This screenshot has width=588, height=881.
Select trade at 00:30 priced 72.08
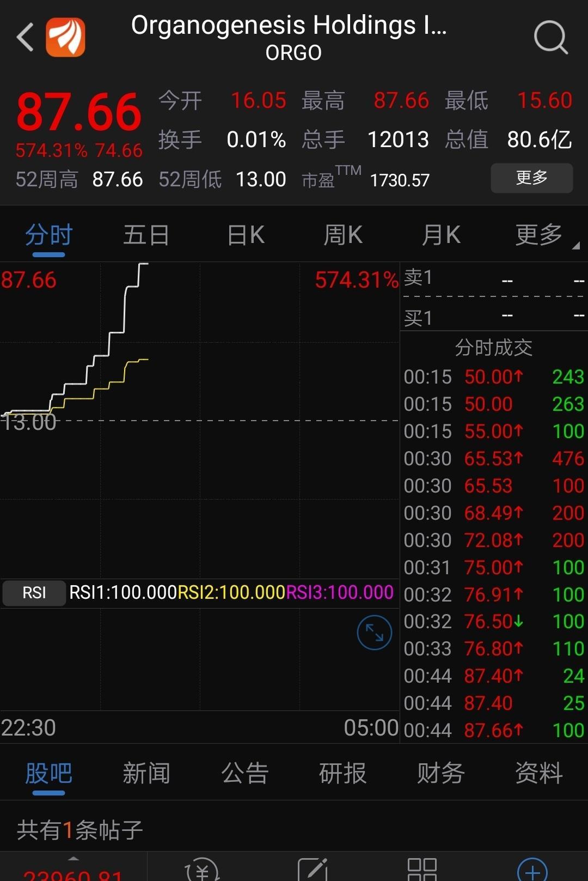point(494,540)
